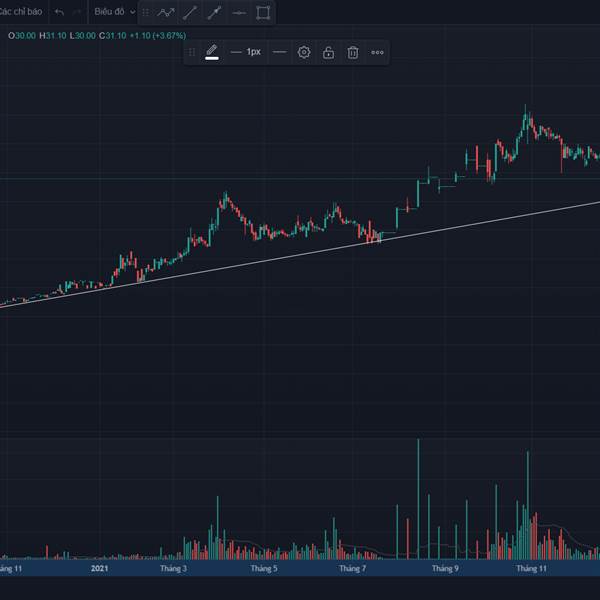This screenshot has height=600, width=600.
Task: Click the Tháng 9 time axis label
Action: [445, 569]
